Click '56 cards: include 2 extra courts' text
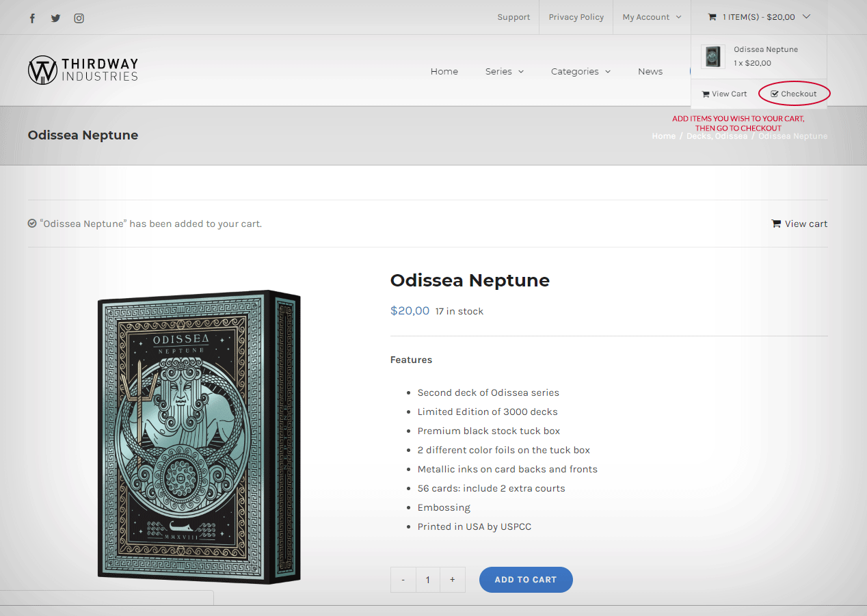867x616 pixels. [x=492, y=488]
